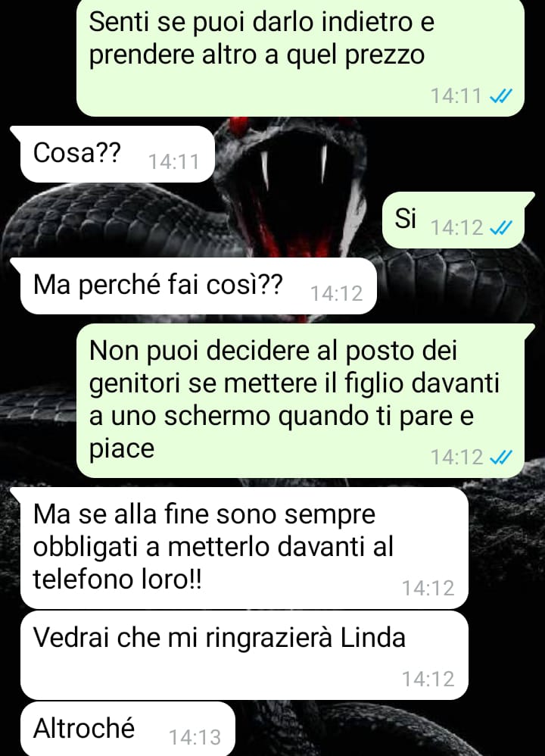Select the 'Cosa??' message bubble
The width and height of the screenshot is (545, 756).
point(117,154)
